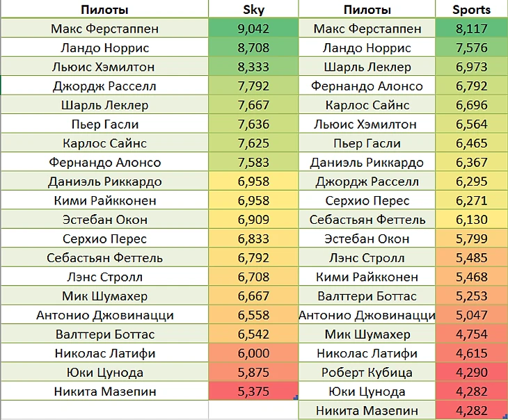Click red cell with value 5,375
The width and height of the screenshot is (508, 420).
click(253, 391)
